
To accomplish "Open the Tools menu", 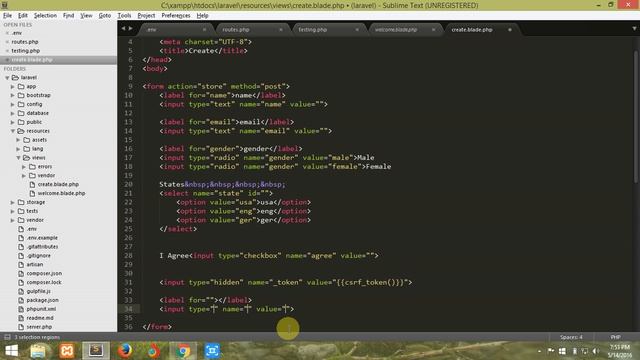I will pos(124,16).
